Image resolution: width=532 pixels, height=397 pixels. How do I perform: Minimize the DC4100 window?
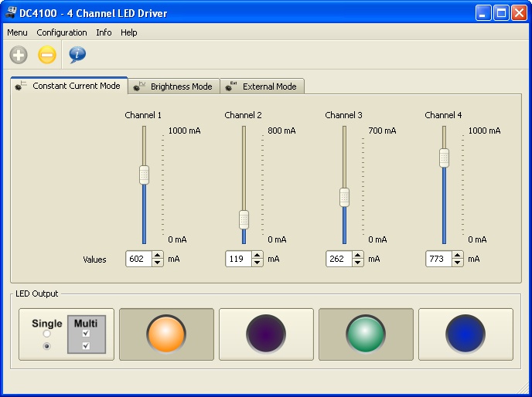tap(483, 13)
